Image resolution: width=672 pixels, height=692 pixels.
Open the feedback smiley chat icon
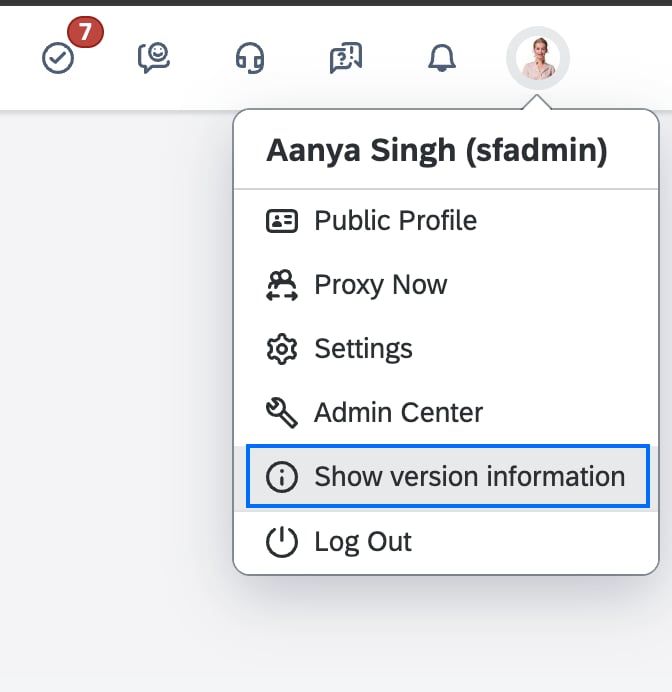[x=154, y=57]
